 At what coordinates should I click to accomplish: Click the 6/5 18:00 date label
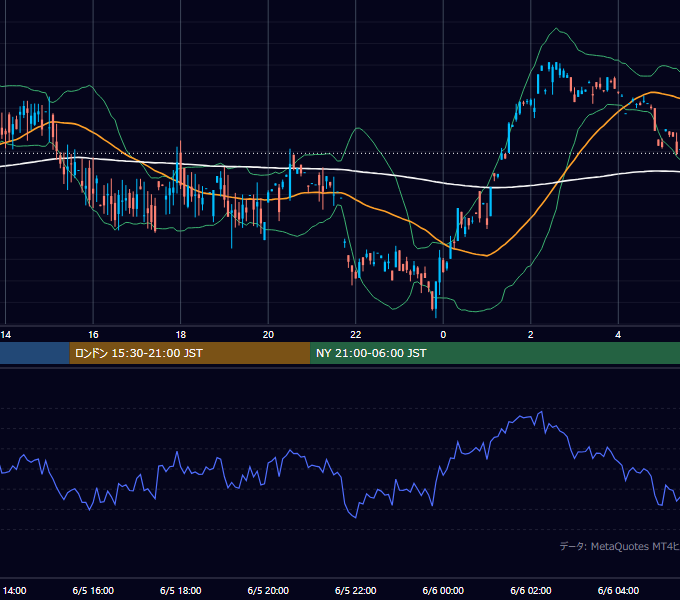[x=181, y=590]
